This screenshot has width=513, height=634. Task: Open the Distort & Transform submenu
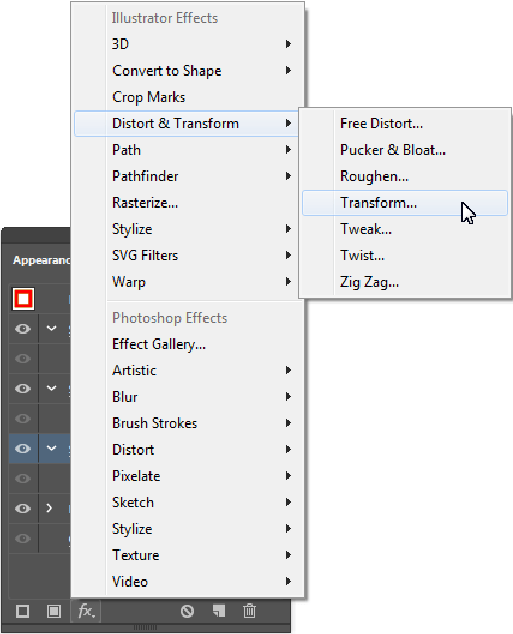tap(187, 123)
